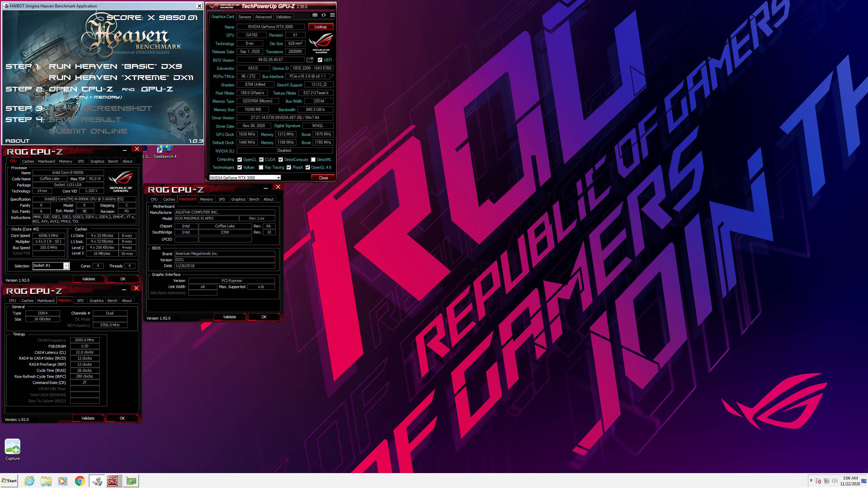Toggle the UEFI checkbox in GPU-Z
868x488 pixels.
point(320,60)
